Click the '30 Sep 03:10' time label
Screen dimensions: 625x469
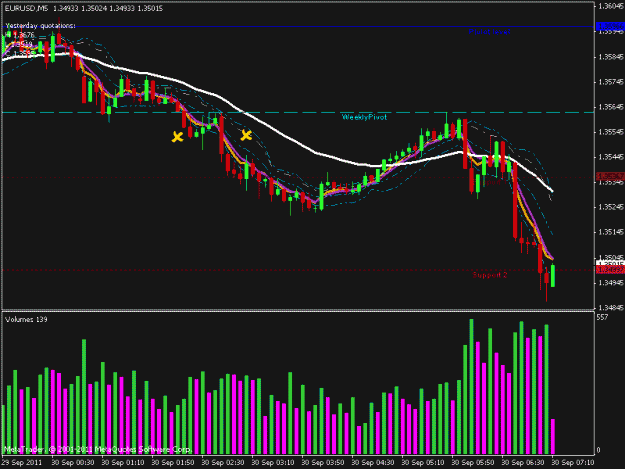(x=273, y=463)
